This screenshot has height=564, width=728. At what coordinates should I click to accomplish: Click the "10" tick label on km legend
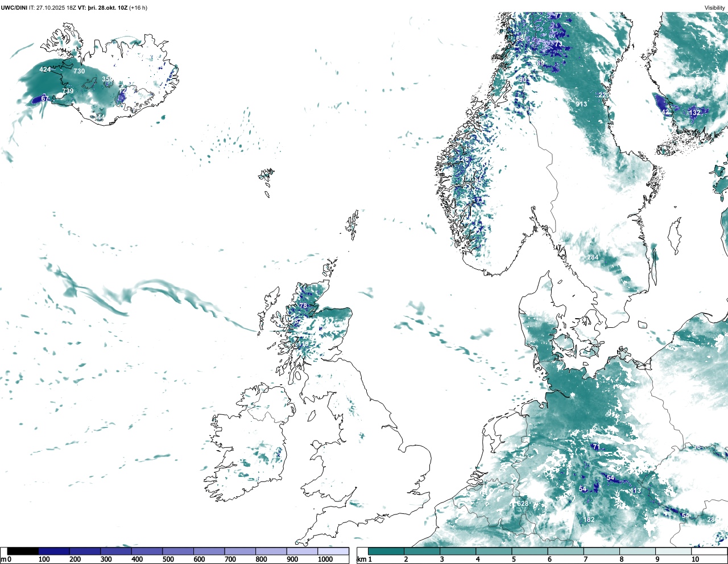click(696, 559)
